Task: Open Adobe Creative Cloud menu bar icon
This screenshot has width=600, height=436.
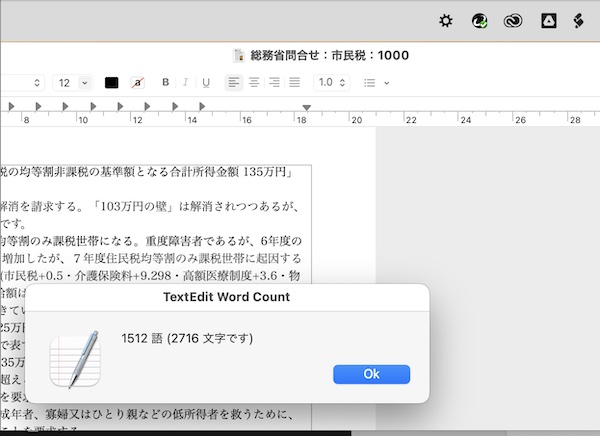Action: (514, 20)
